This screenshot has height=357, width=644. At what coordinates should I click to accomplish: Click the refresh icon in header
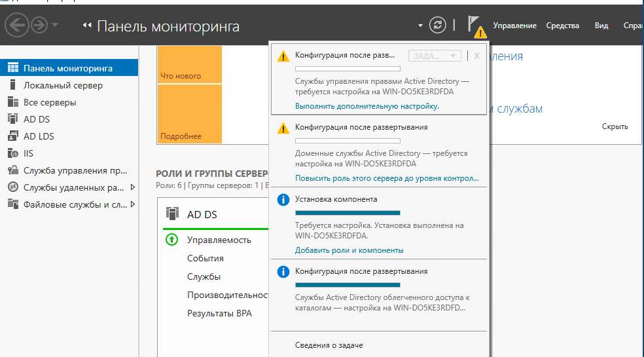(437, 25)
